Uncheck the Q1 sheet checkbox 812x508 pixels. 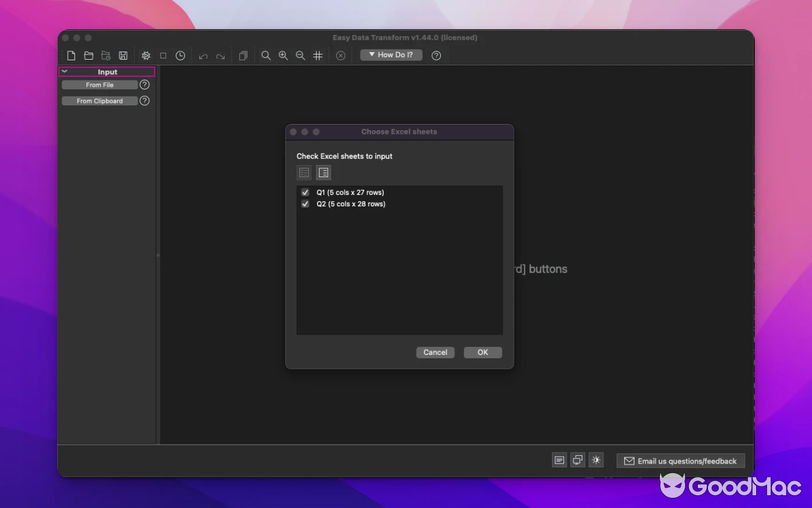[x=305, y=192]
